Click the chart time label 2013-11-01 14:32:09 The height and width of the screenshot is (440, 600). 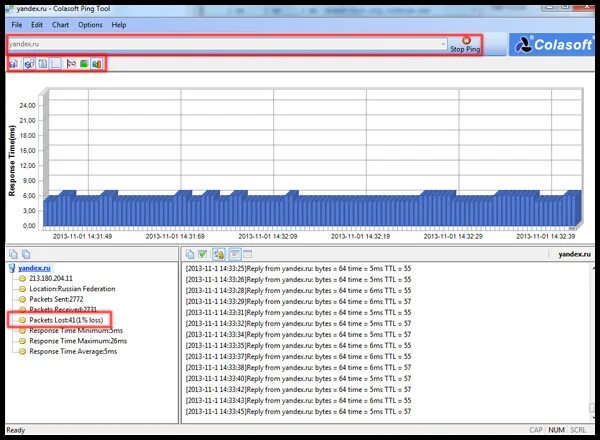click(268, 236)
